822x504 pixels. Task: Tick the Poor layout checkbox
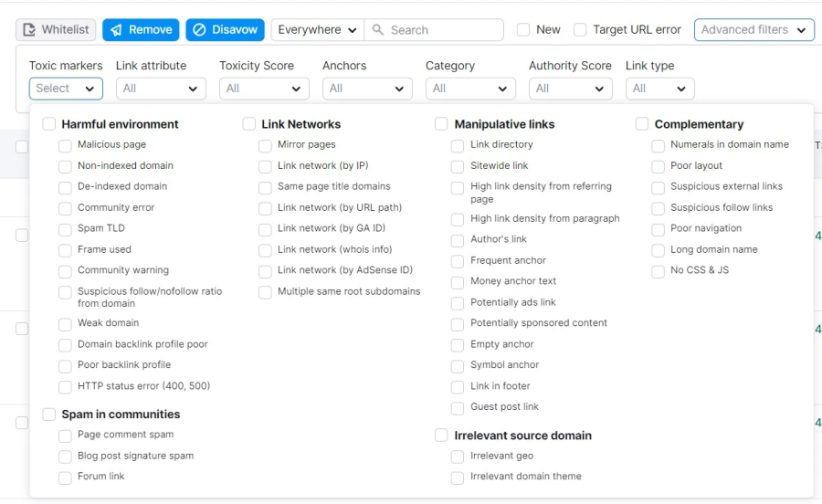(658, 166)
